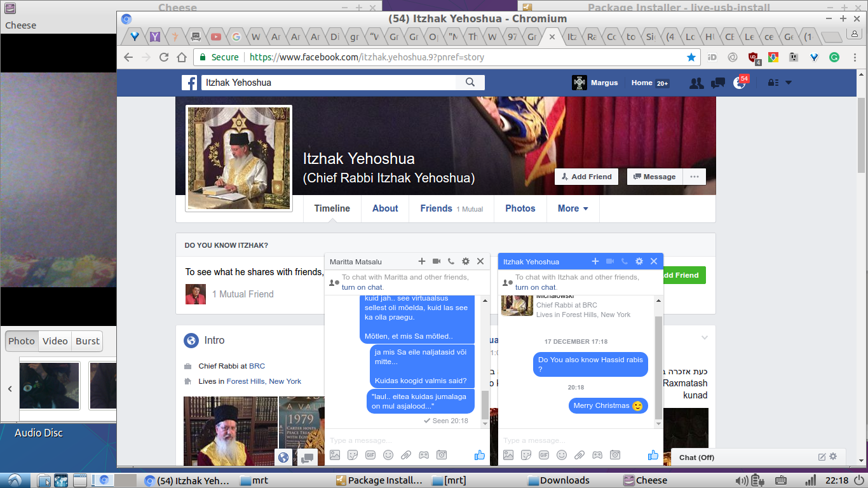Open the About profile tab
Screen dimensions: 868x488
click(x=385, y=208)
